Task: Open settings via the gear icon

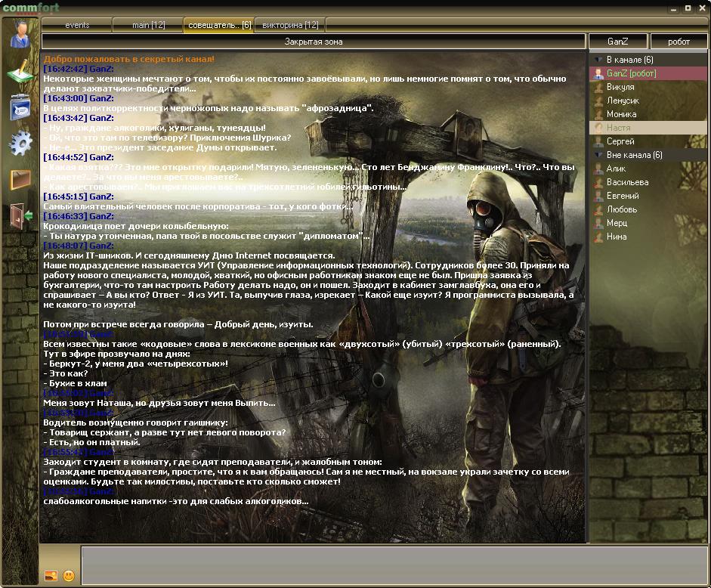Action: [x=20, y=143]
